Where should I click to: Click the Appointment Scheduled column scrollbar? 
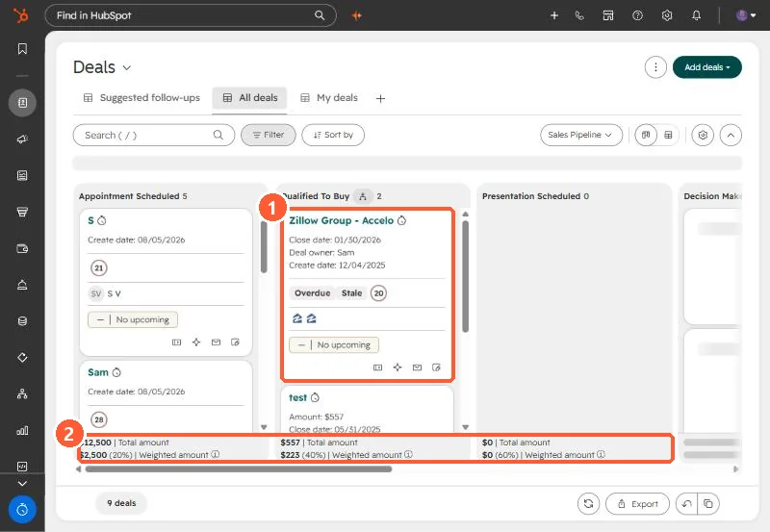coord(264,247)
